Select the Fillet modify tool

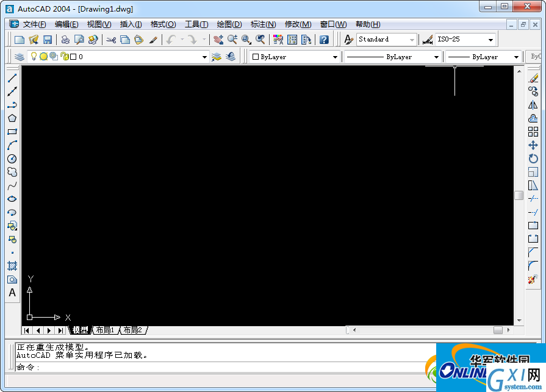click(x=533, y=266)
